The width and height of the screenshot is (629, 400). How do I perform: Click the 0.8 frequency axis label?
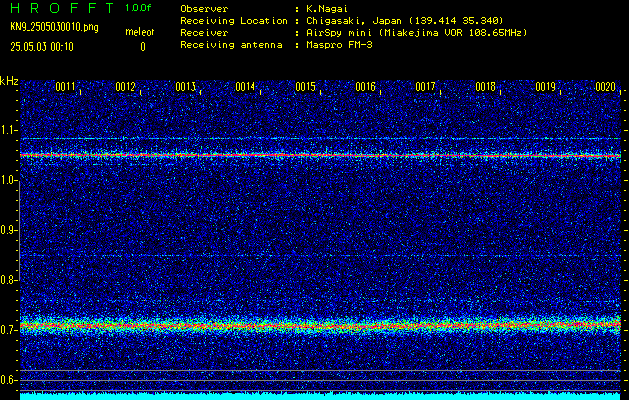click(9, 280)
